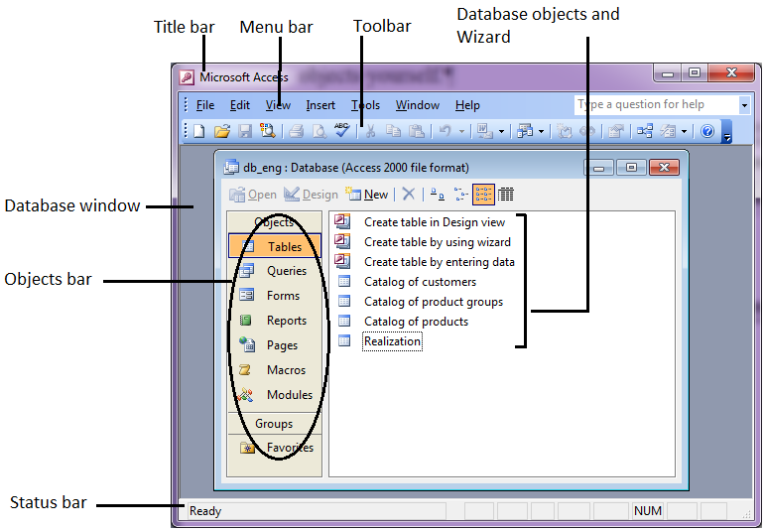Open the Tools menu

[x=365, y=105]
